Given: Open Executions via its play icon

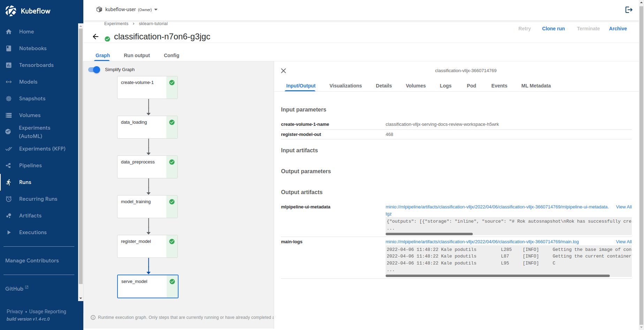Looking at the screenshot, I should click(x=9, y=232).
